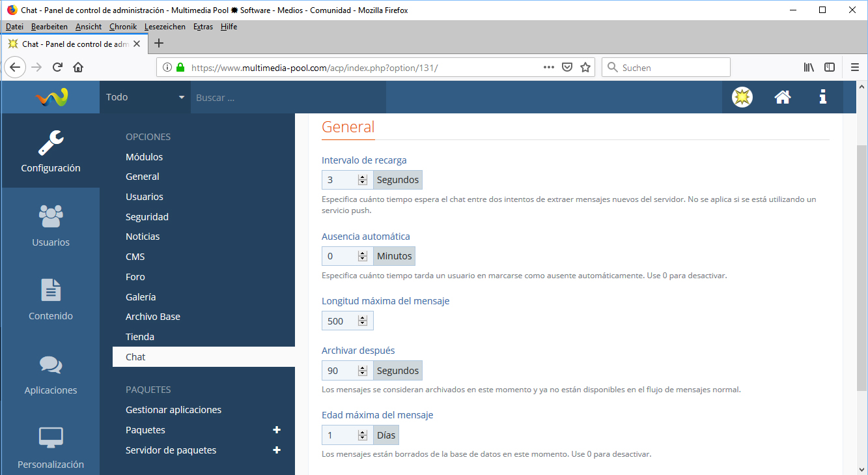The height and width of the screenshot is (475, 868).
Task: Bookmark this page with star icon
Action: pyautogui.click(x=585, y=67)
